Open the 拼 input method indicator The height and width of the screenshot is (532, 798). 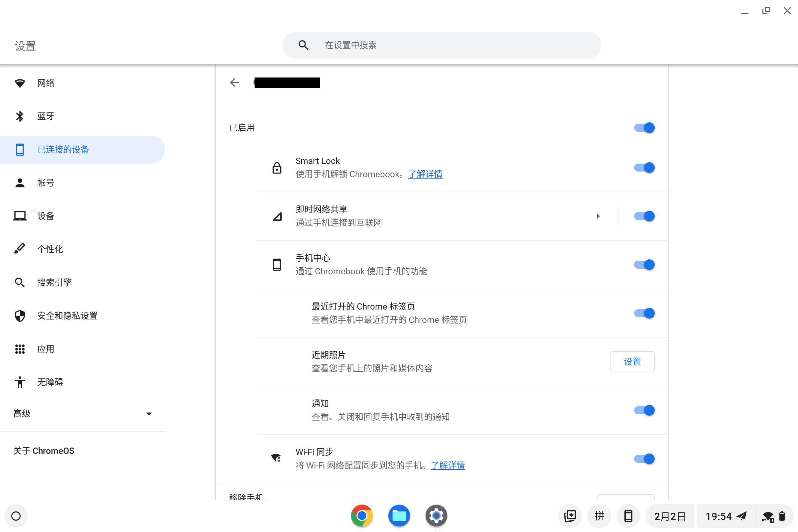[599, 516]
